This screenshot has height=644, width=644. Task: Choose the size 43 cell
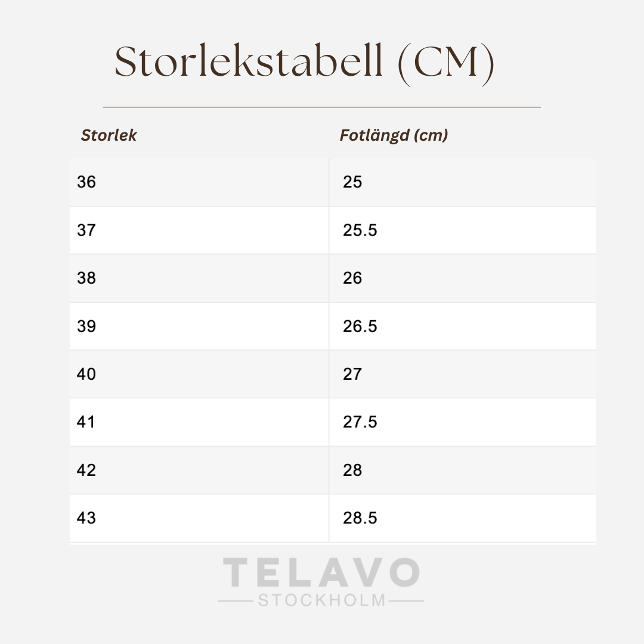(x=86, y=518)
